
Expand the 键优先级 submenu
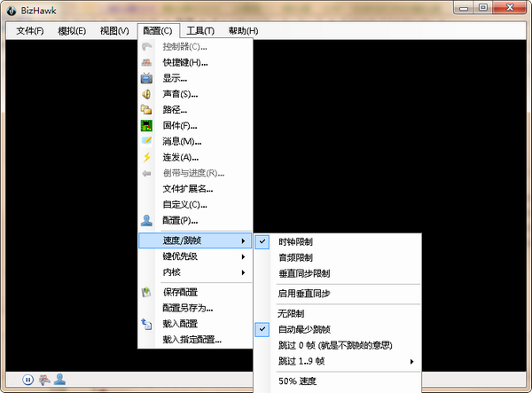click(x=195, y=256)
